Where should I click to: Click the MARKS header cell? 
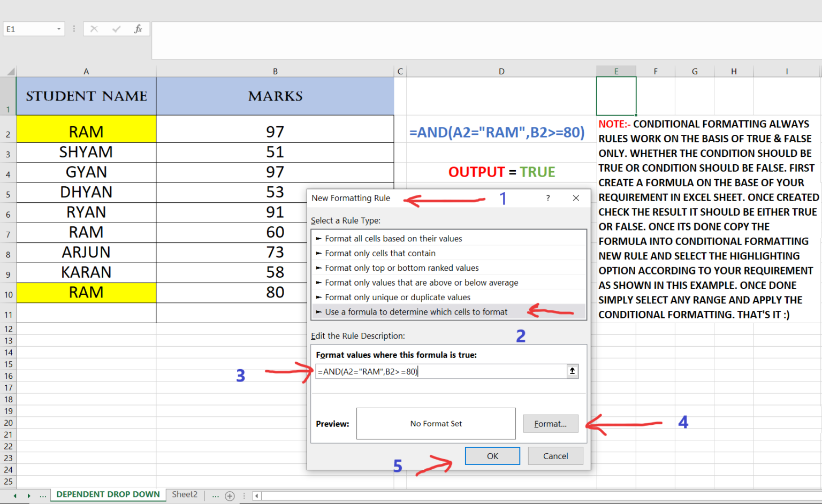coord(275,96)
